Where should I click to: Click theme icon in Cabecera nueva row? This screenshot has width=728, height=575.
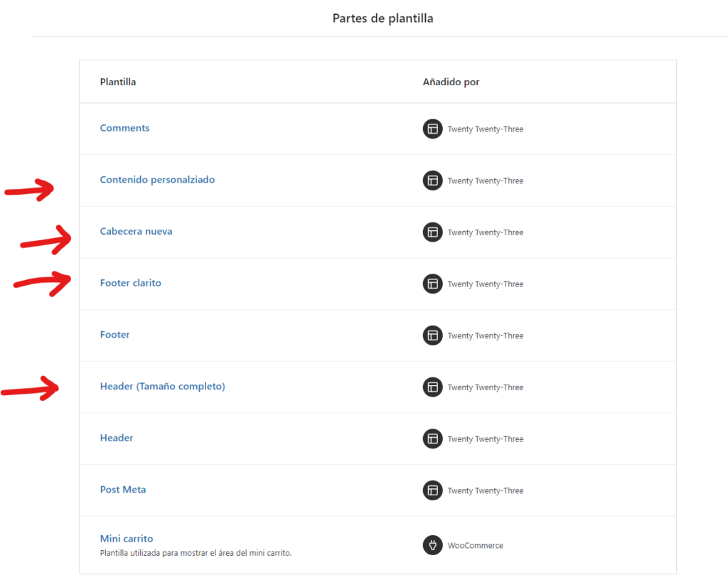pos(432,232)
